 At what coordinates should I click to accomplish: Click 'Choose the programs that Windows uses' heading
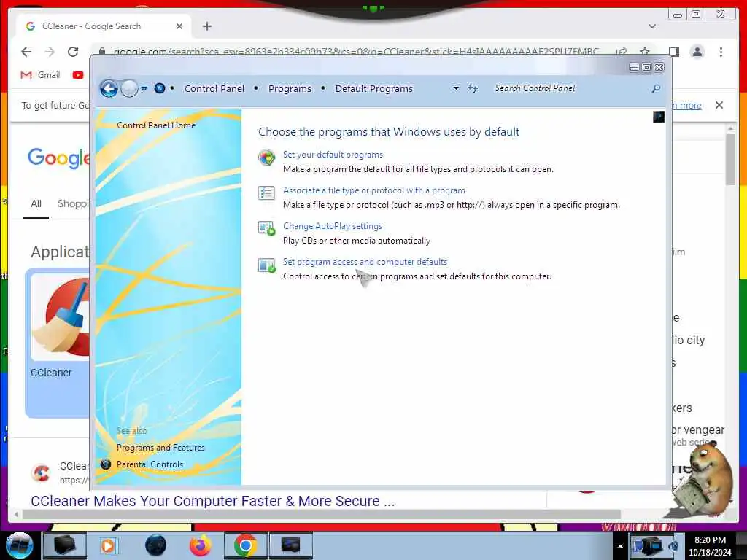coord(389,132)
